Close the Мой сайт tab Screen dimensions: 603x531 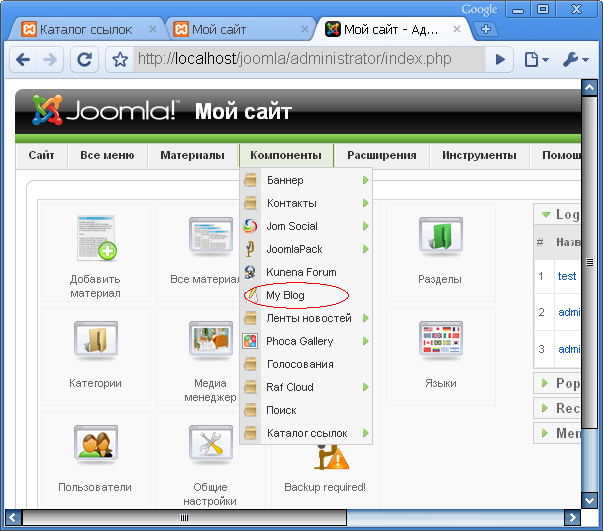pyautogui.click(x=305, y=29)
